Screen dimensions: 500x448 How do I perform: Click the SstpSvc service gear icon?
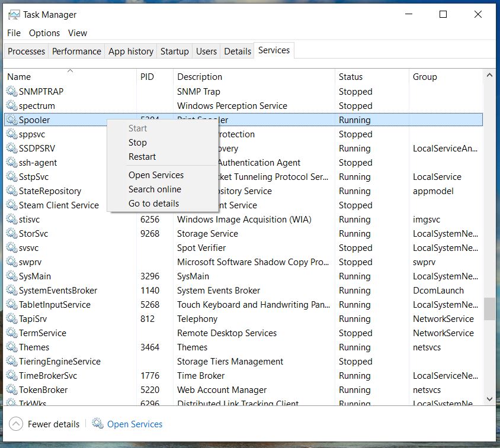pyautogui.click(x=12, y=176)
